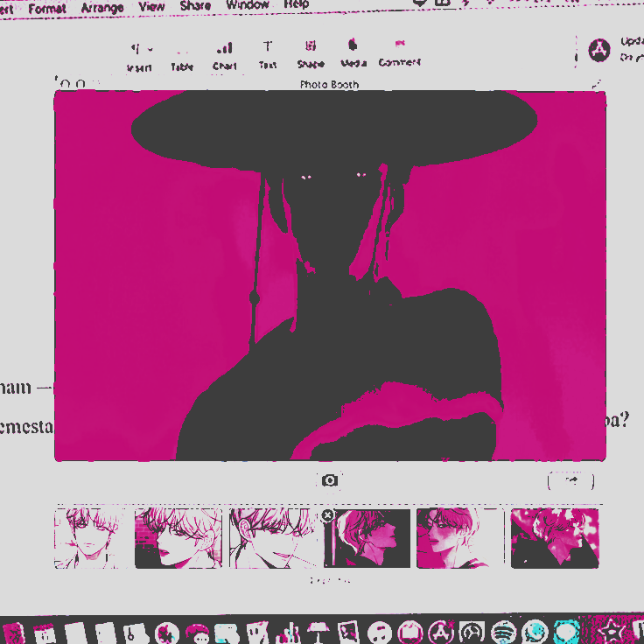Select the first photo thumbnail in the strip

[89, 538]
